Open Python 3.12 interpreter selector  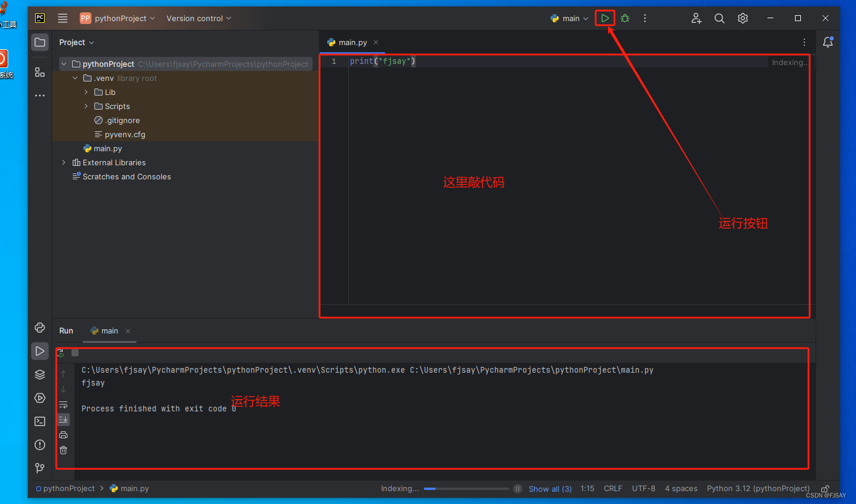point(758,489)
